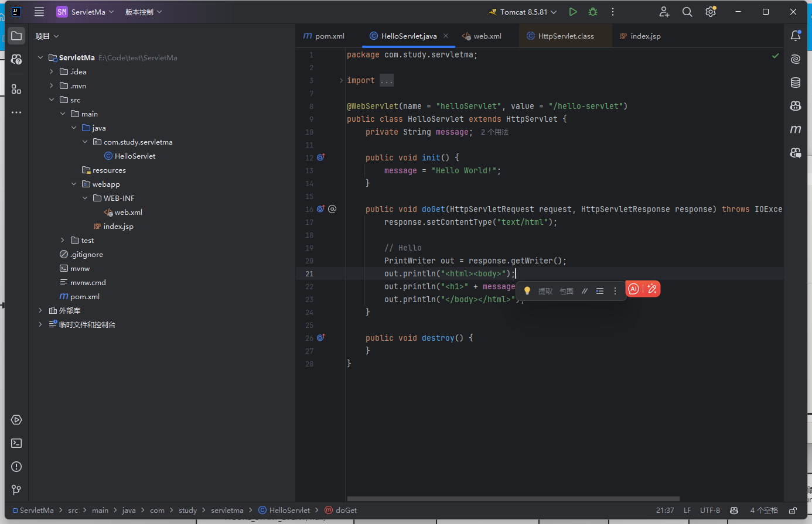Click the 21:37 cursor position widget
Screen dimensions: 812x524
coord(665,511)
